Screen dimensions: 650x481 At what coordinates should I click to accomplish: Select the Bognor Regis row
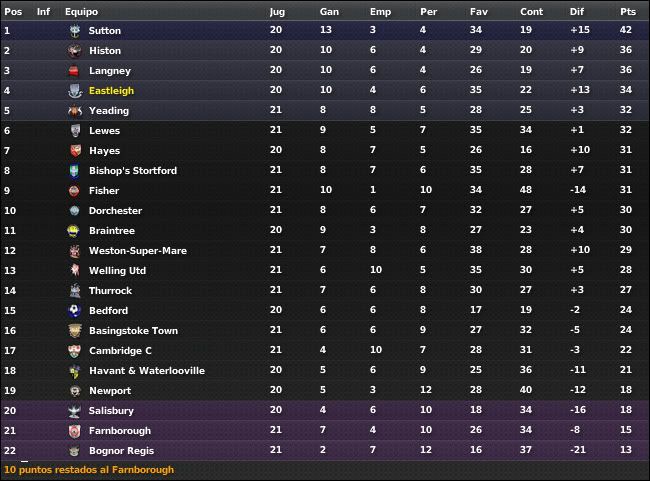pos(325,450)
